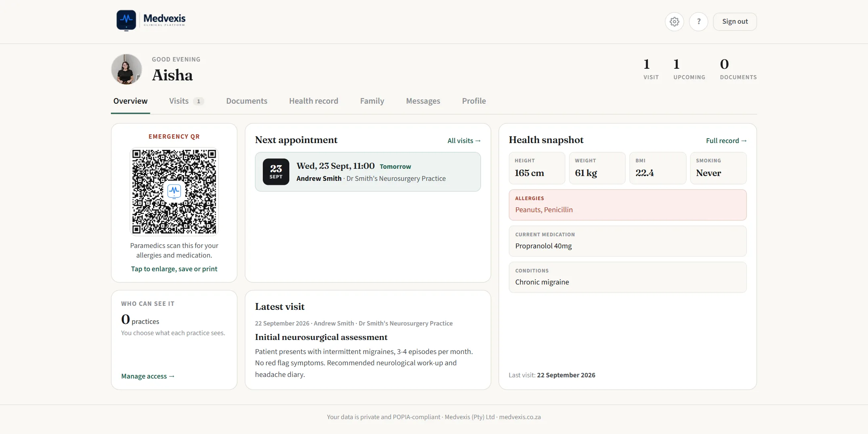Click the Medvexis heartbeat logo icon
The height and width of the screenshot is (434, 868).
(126, 20)
